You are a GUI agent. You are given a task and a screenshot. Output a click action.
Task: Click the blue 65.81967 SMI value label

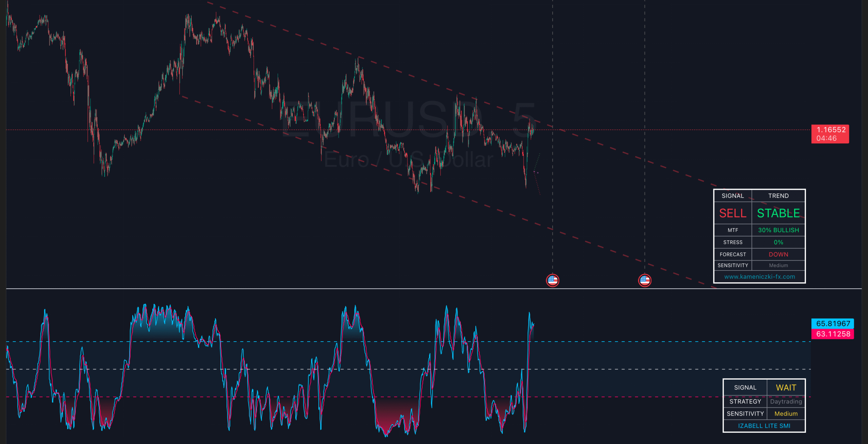pos(832,323)
